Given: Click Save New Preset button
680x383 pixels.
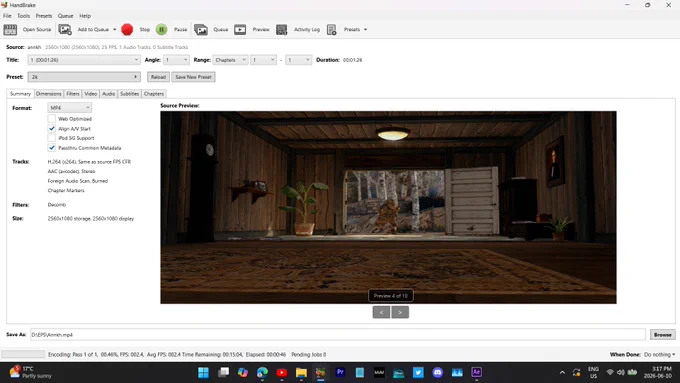Looking at the screenshot, I should click(x=193, y=77).
